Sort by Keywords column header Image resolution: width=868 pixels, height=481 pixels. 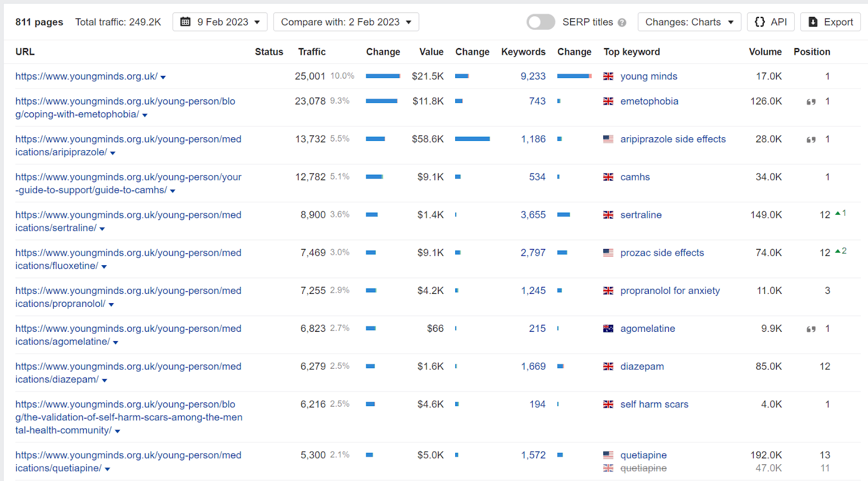point(523,52)
